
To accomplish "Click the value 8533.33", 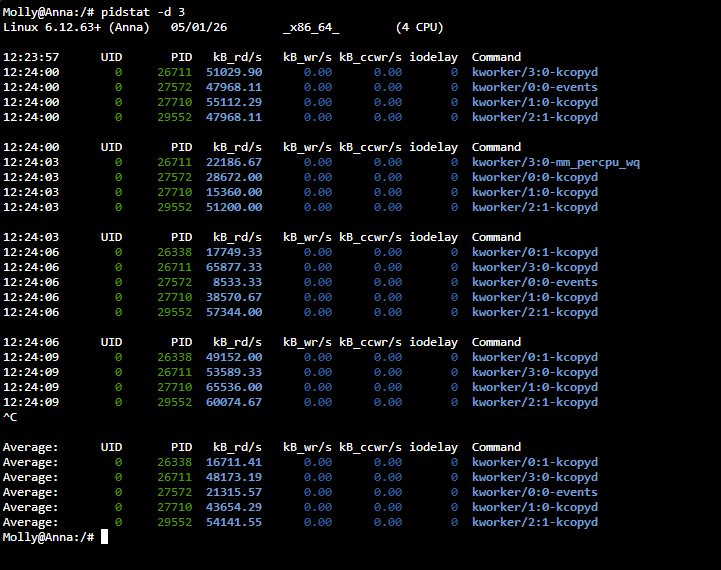I will coord(237,283).
